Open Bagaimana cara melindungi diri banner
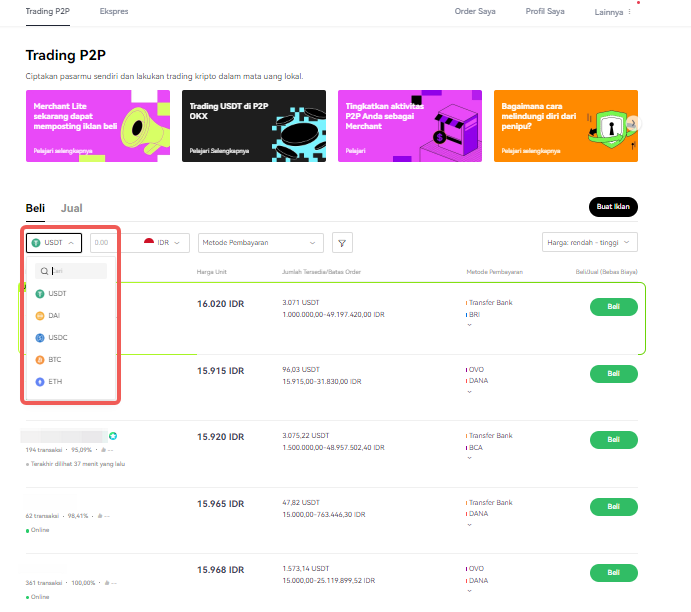Image resolution: width=691 pixels, height=612 pixels. point(566,126)
